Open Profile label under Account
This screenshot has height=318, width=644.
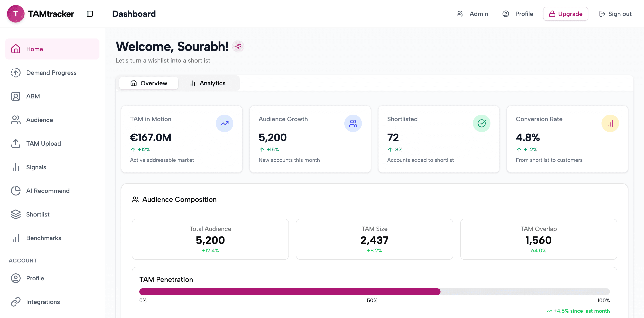(x=35, y=278)
